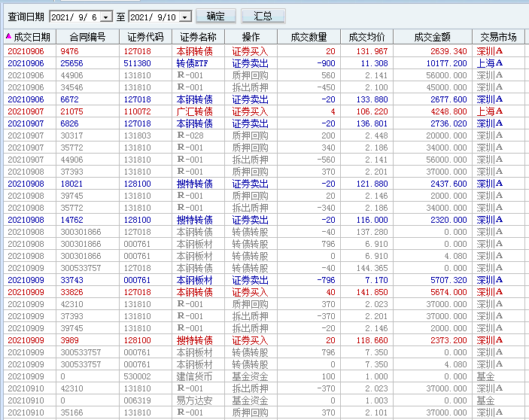Image resolution: width=529 pixels, height=420 pixels.
Task: Open the end date dropdown arrow
Action: [185, 17]
